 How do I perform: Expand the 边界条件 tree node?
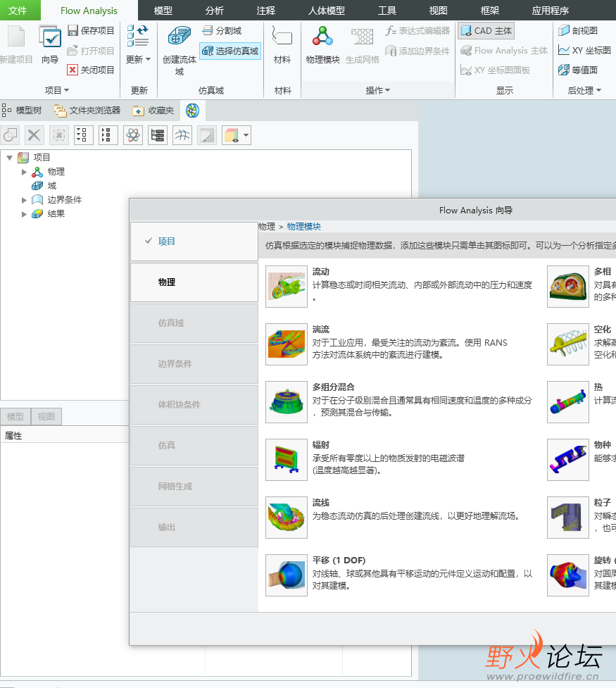(x=24, y=200)
